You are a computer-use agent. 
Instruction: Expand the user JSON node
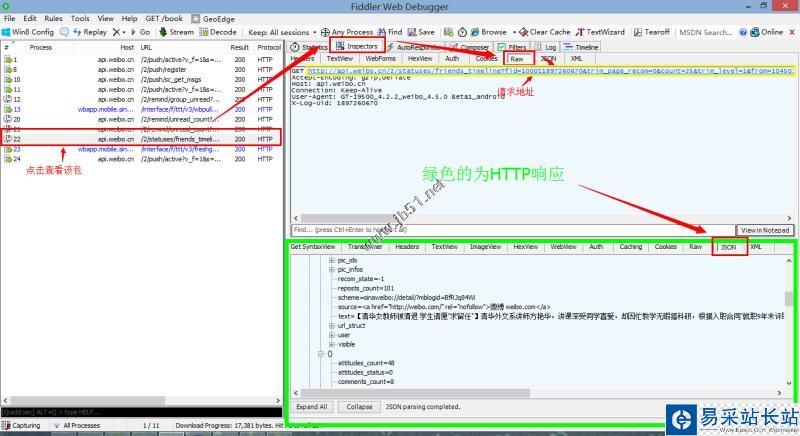(332, 335)
